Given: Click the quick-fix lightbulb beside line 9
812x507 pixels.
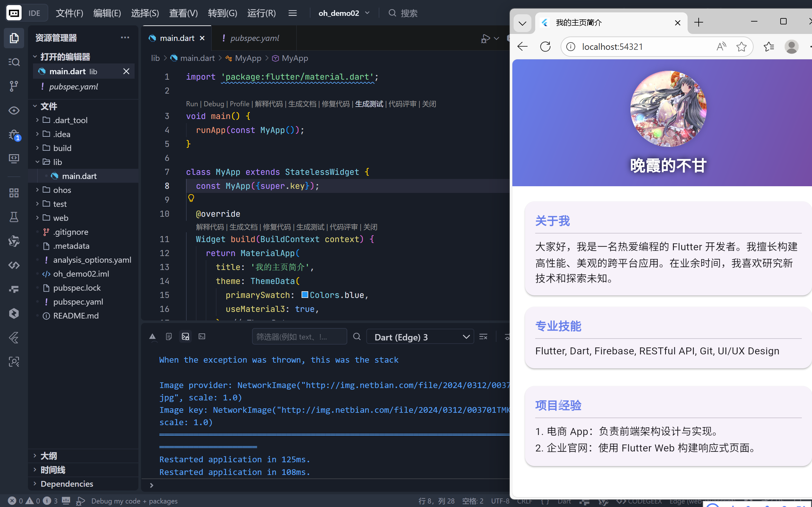Looking at the screenshot, I should (x=191, y=198).
